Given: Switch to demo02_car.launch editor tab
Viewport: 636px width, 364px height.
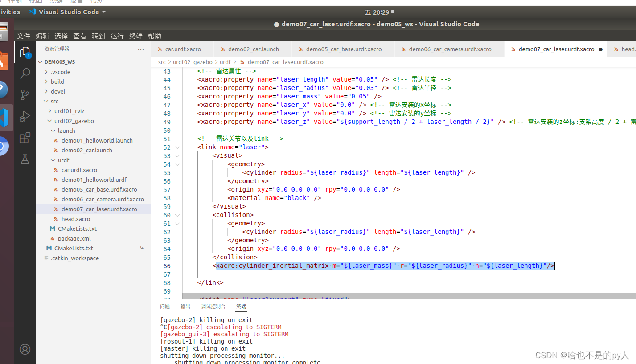Looking at the screenshot, I should tap(253, 49).
